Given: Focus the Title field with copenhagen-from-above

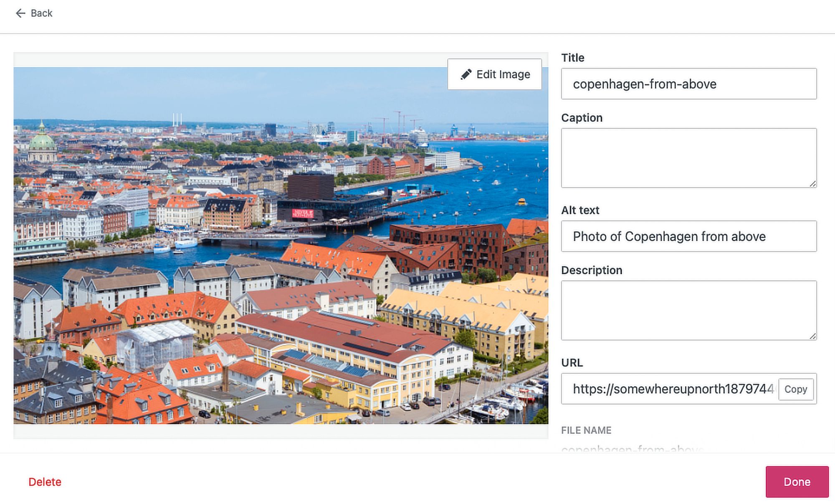Looking at the screenshot, I should (688, 84).
